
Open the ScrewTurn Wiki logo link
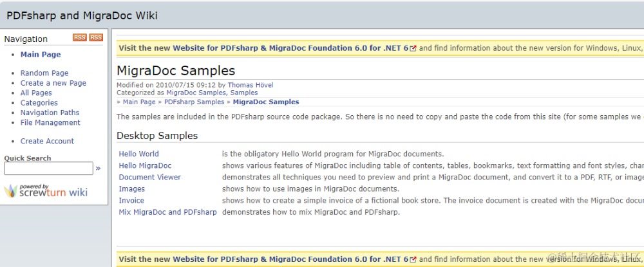46,191
